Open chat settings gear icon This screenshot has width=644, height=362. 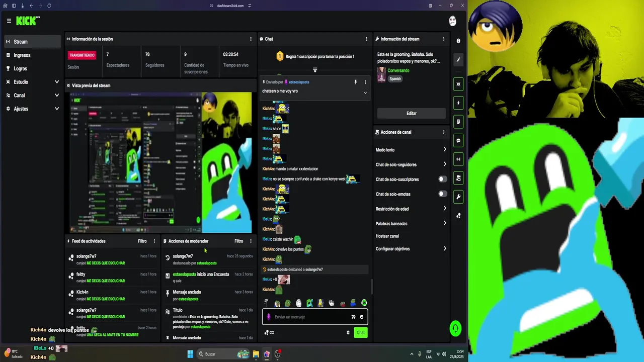point(348,332)
